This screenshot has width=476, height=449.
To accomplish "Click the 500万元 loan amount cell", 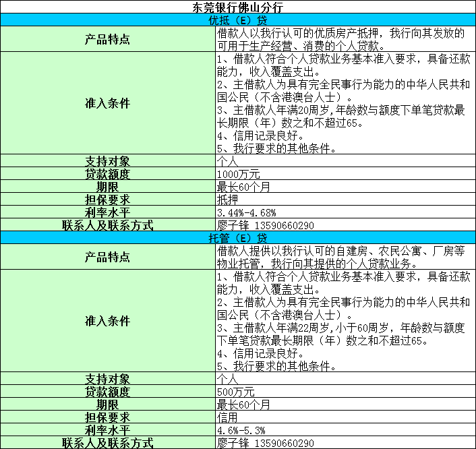I will [345, 391].
